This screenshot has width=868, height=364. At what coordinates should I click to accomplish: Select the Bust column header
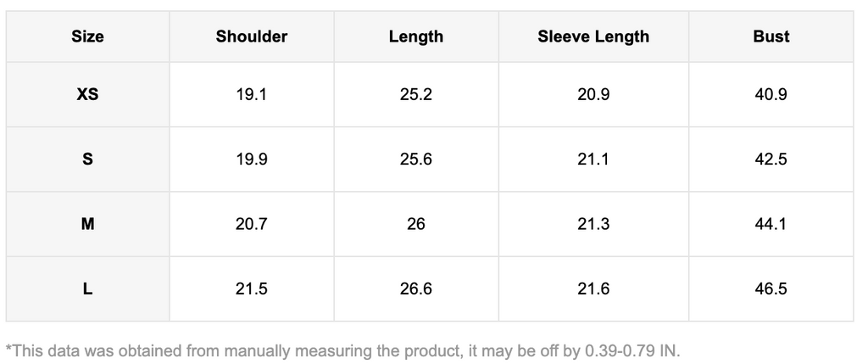click(x=771, y=36)
